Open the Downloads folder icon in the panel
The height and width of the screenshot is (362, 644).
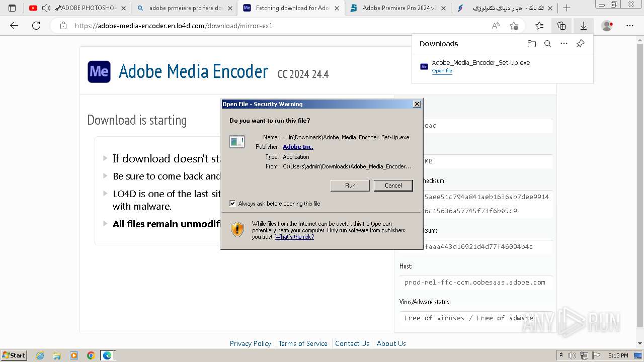(x=532, y=44)
